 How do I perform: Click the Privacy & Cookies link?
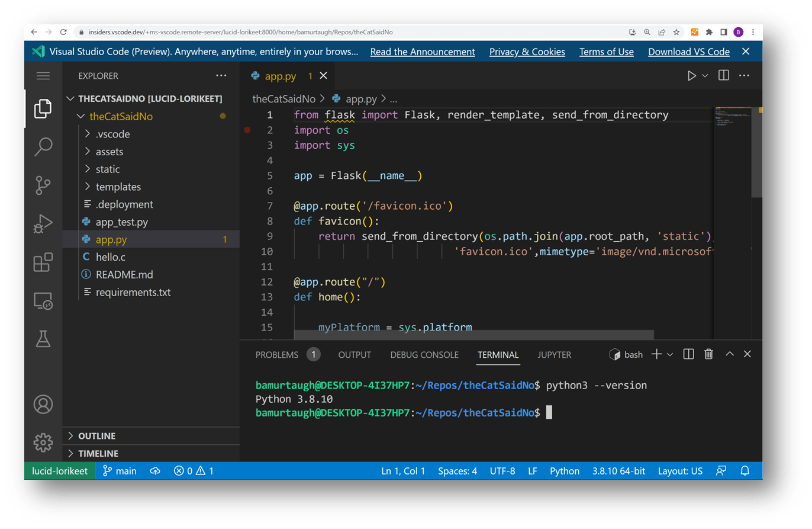[527, 52]
